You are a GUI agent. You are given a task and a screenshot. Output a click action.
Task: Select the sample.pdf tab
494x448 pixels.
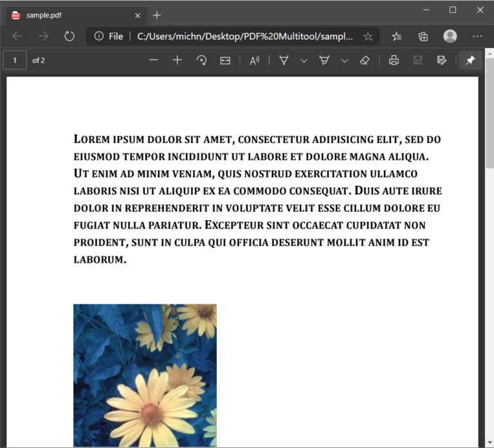[76, 15]
